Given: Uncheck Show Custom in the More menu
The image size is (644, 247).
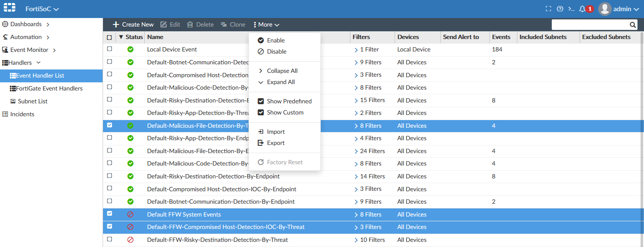Looking at the screenshot, I should pyautogui.click(x=261, y=112).
